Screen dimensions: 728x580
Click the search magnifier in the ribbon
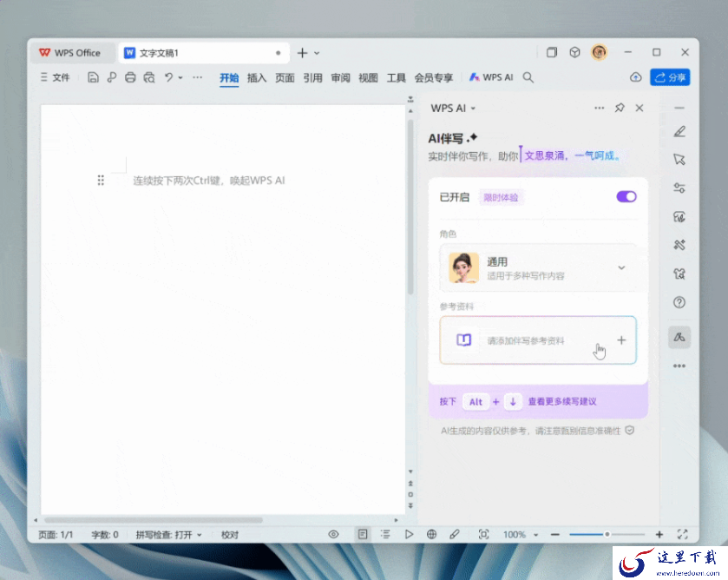click(x=528, y=77)
